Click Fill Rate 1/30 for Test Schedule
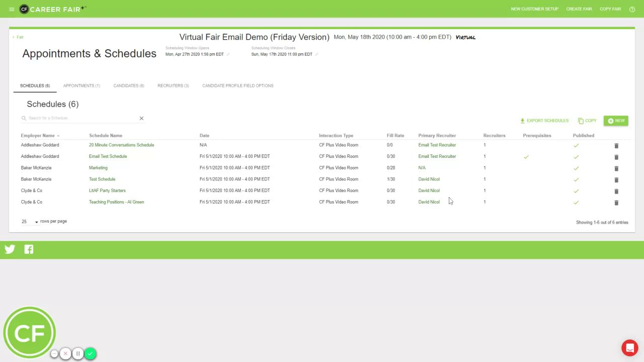Viewport: 644px width, 362px height. point(391,179)
